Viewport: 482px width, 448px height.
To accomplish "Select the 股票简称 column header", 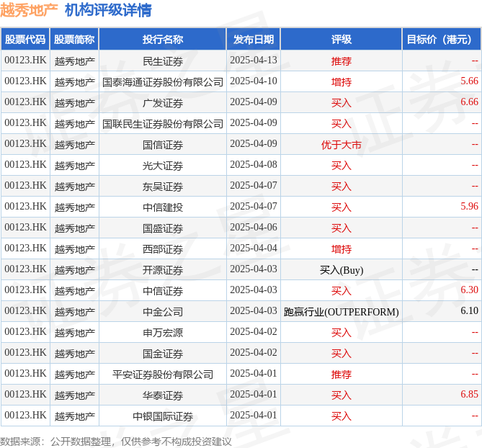I will 74,40.
